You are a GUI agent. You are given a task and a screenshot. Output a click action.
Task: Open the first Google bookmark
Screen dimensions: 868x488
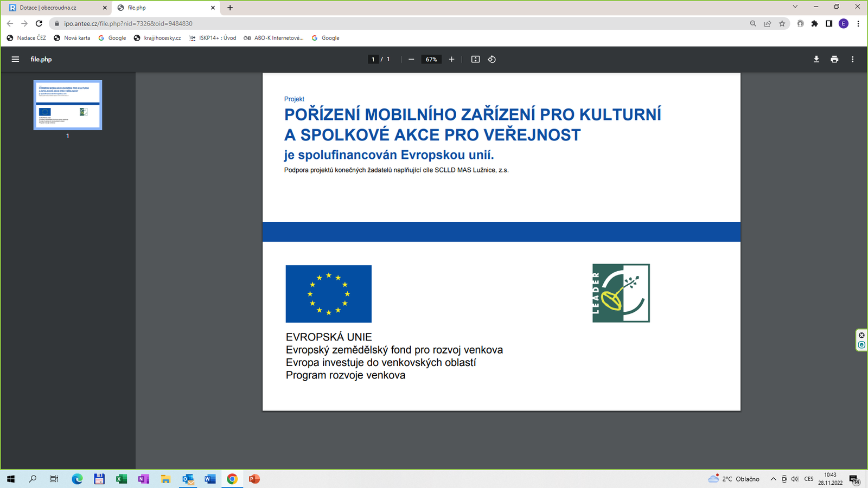pos(112,38)
